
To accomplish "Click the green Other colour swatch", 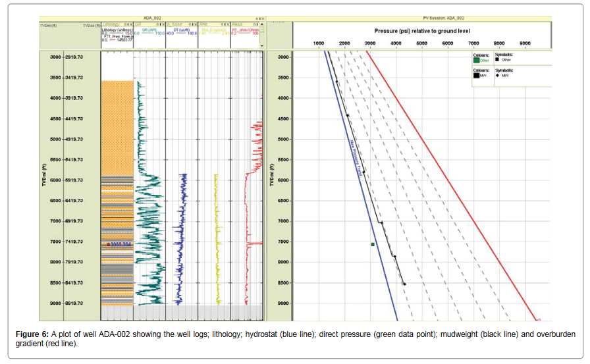I will coord(477,60).
